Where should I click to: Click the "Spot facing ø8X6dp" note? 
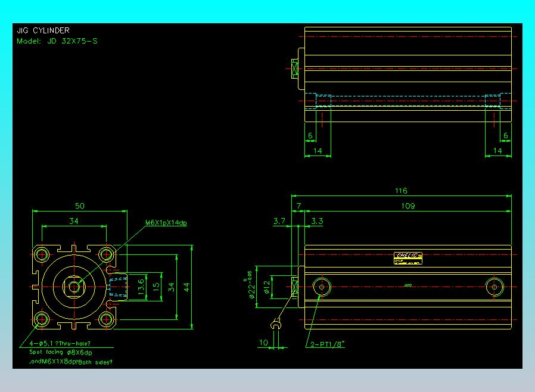[x=61, y=352]
